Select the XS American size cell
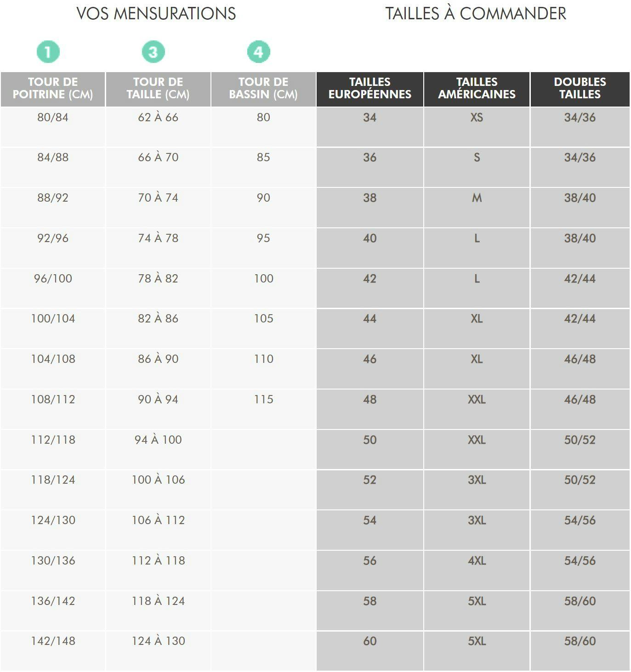 tap(477, 127)
